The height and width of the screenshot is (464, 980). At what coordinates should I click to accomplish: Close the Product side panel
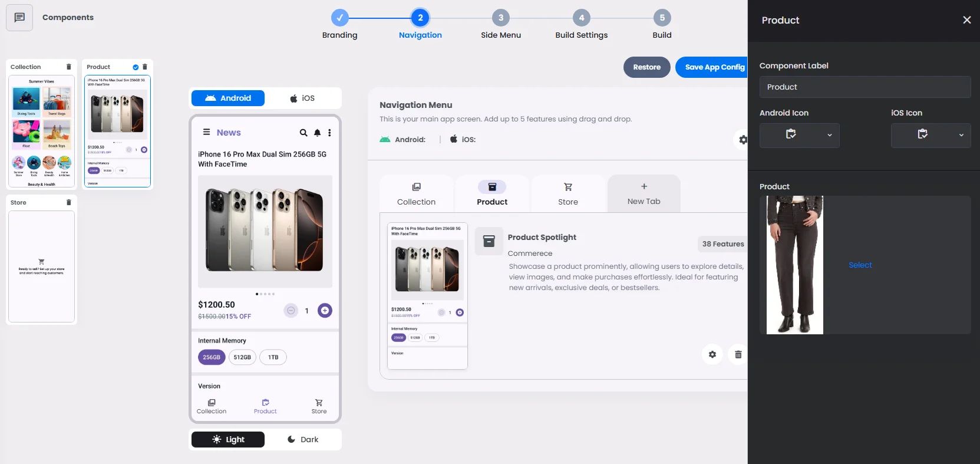click(x=967, y=20)
